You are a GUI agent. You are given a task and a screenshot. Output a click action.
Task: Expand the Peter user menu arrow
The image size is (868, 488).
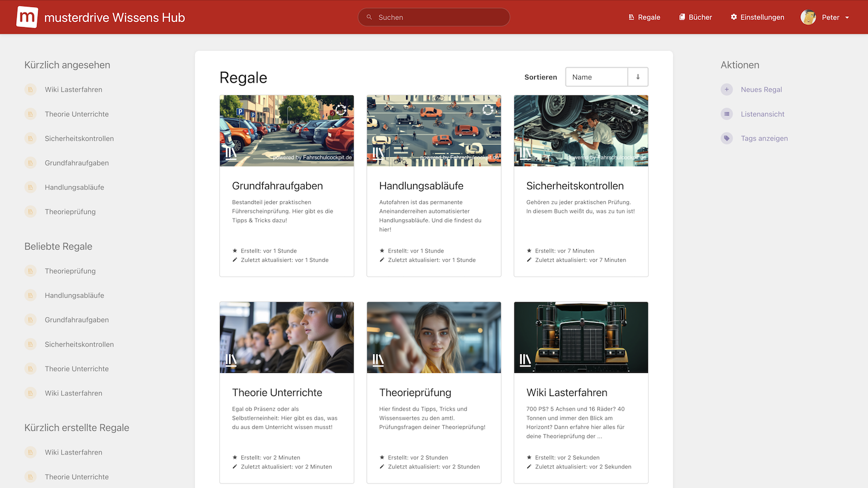(x=847, y=18)
